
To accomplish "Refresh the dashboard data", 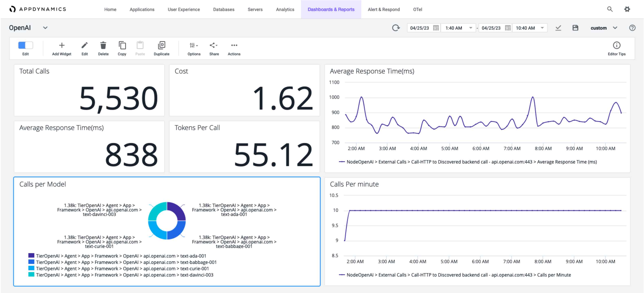I will tap(396, 28).
